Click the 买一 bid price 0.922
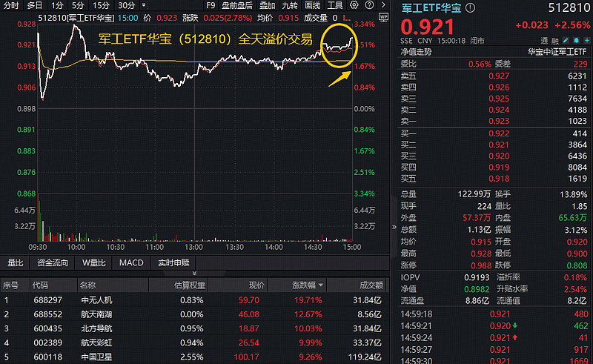The image size is (593, 364). tap(499, 133)
